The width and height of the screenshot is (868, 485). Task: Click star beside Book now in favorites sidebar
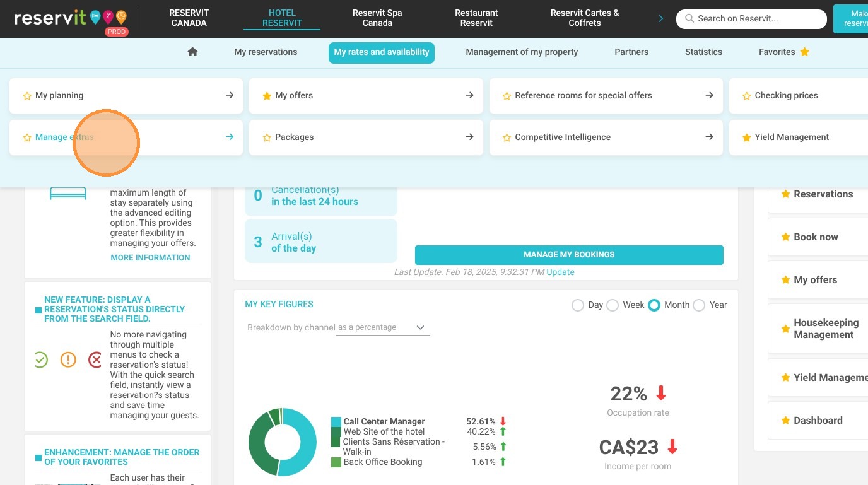[785, 237]
